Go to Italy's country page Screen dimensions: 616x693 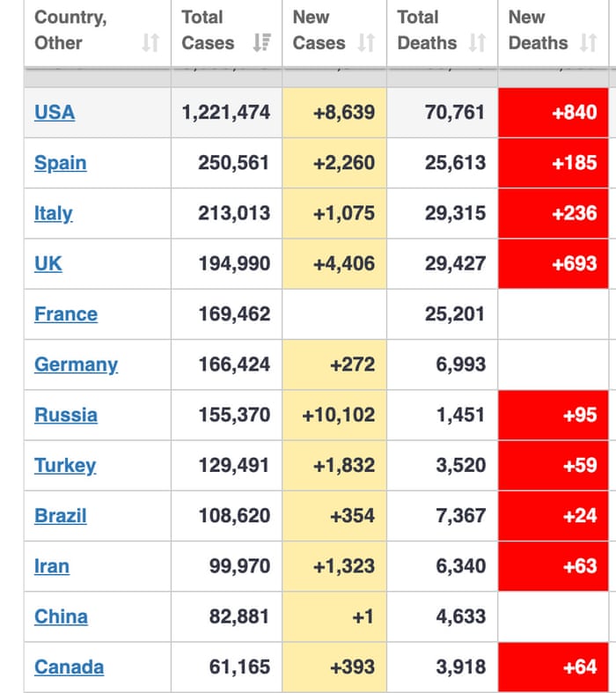point(54,213)
